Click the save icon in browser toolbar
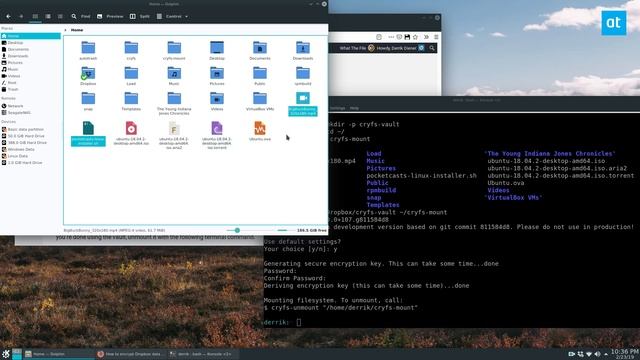 407,37
